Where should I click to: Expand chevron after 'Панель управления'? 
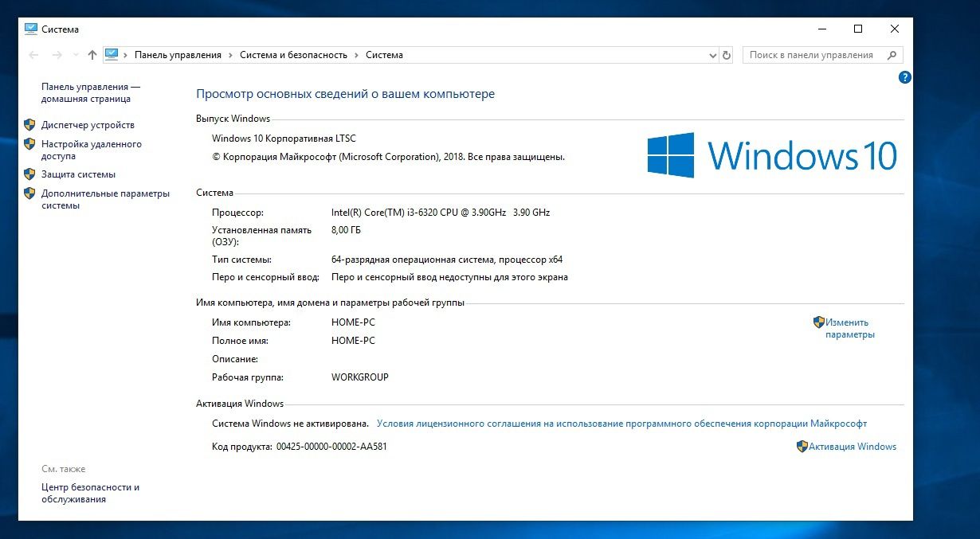coord(230,55)
